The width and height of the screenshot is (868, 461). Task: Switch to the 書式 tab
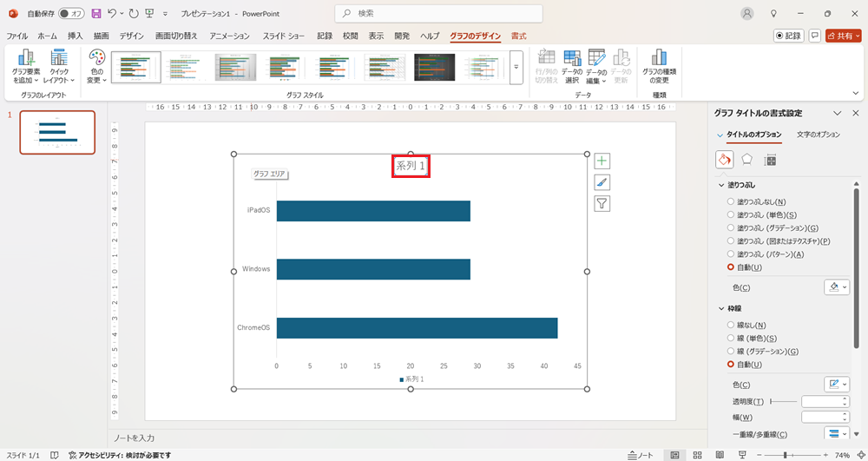tap(519, 36)
